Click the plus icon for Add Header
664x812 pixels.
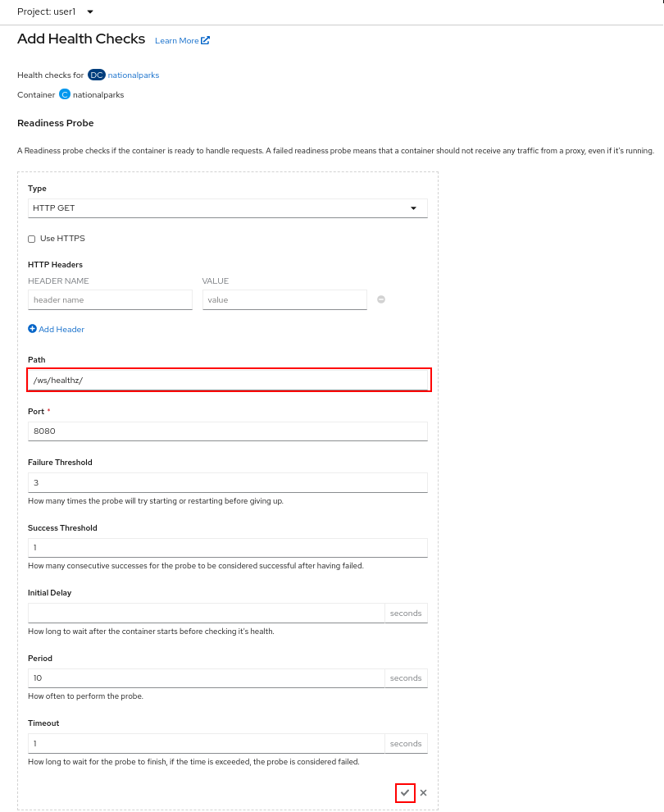coord(33,329)
